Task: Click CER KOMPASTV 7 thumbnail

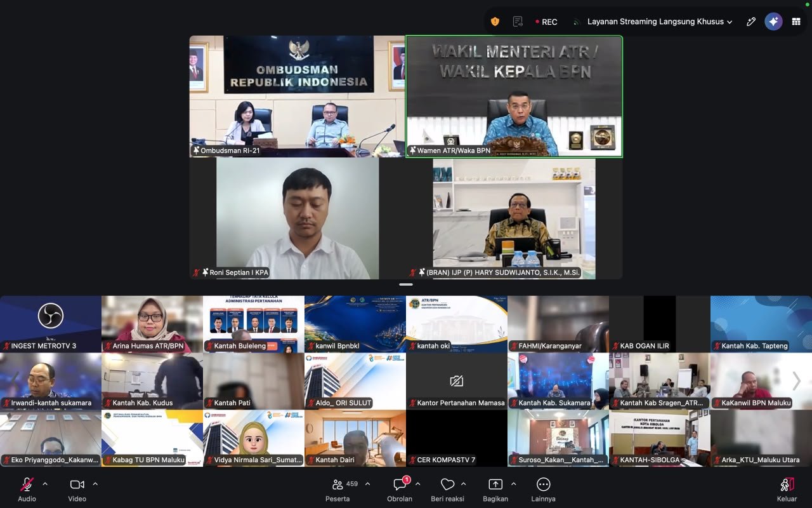Action: (x=457, y=438)
